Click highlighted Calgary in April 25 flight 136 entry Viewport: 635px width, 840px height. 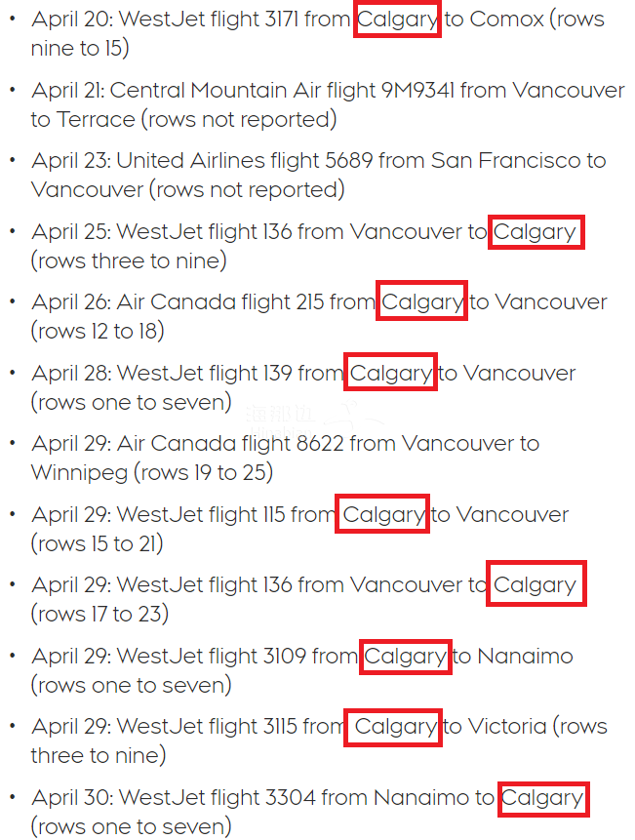point(536,232)
